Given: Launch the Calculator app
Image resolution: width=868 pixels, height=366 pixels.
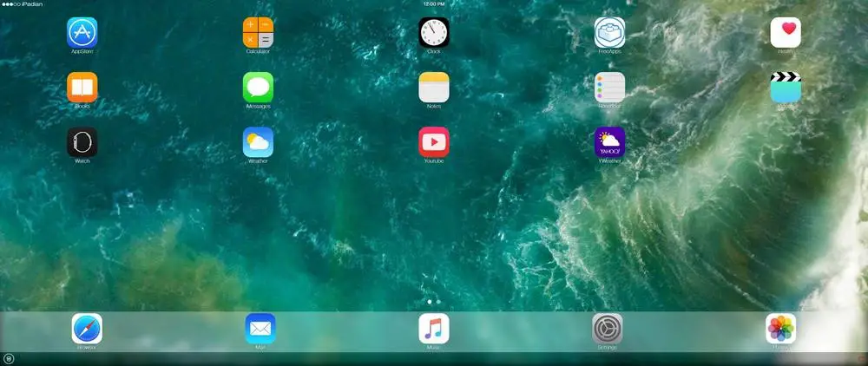Looking at the screenshot, I should pos(258,32).
